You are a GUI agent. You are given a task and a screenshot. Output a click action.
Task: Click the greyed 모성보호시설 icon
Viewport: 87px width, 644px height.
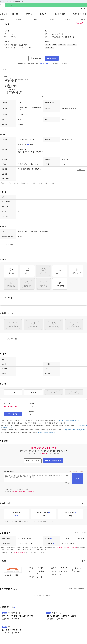pos(43,284)
